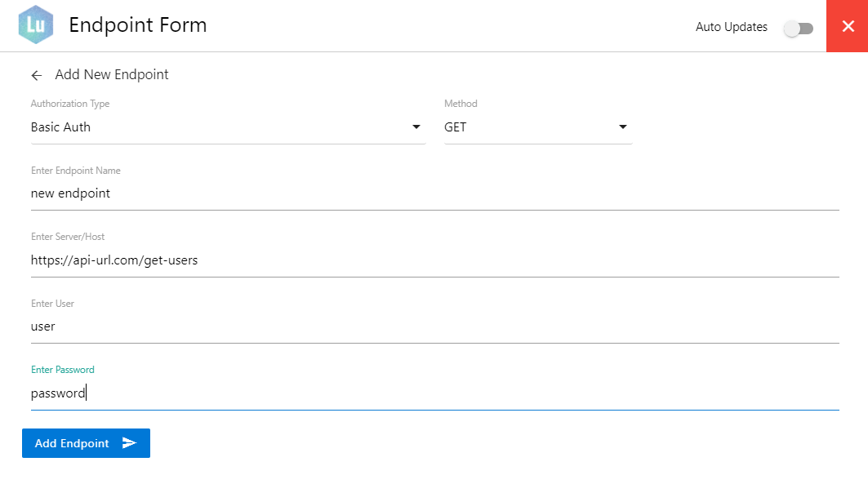The image size is (868, 484).
Task: Click the Add New Endpoint heading
Action: point(111,74)
